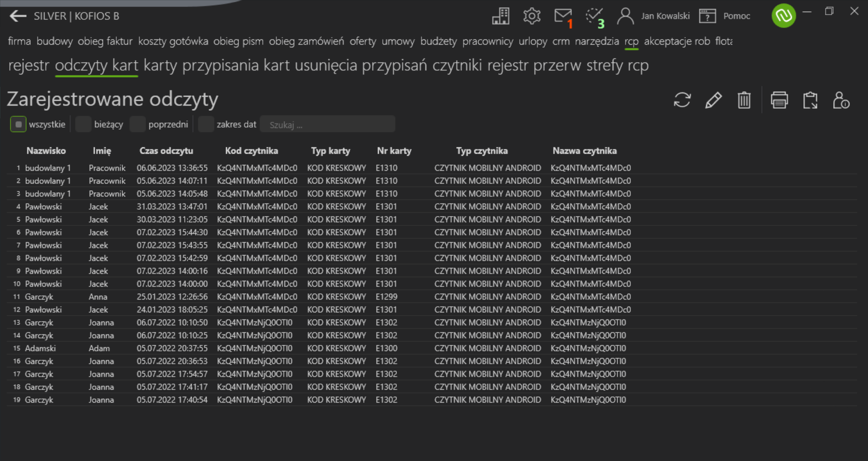Edit selected reading with pencil icon
The image size is (868, 461).
[x=713, y=100]
